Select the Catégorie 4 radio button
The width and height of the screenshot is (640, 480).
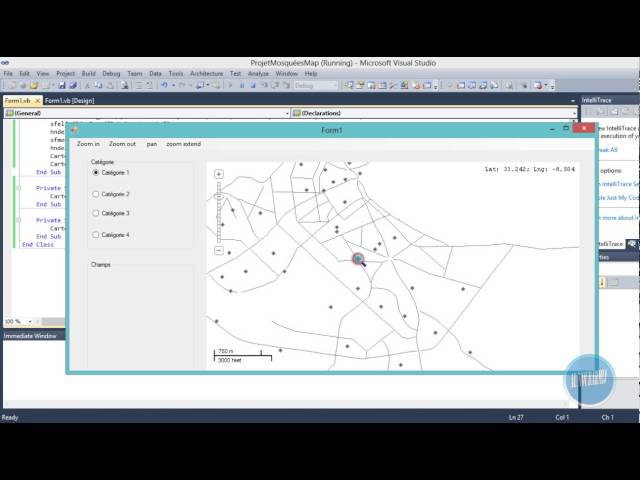[x=96, y=235]
